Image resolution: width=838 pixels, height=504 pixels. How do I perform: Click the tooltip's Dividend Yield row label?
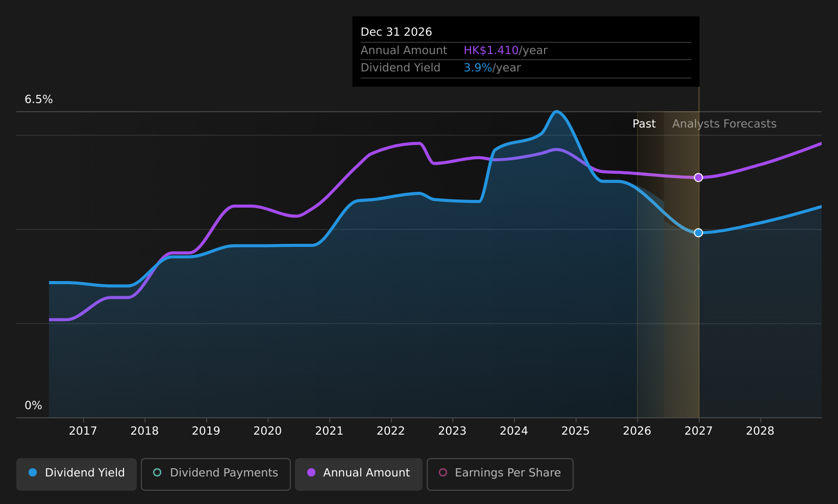tap(401, 68)
